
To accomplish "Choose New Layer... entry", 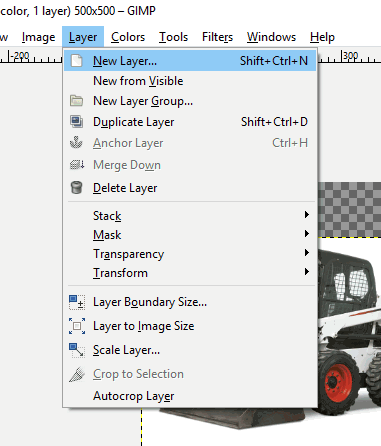I will click(x=190, y=61).
